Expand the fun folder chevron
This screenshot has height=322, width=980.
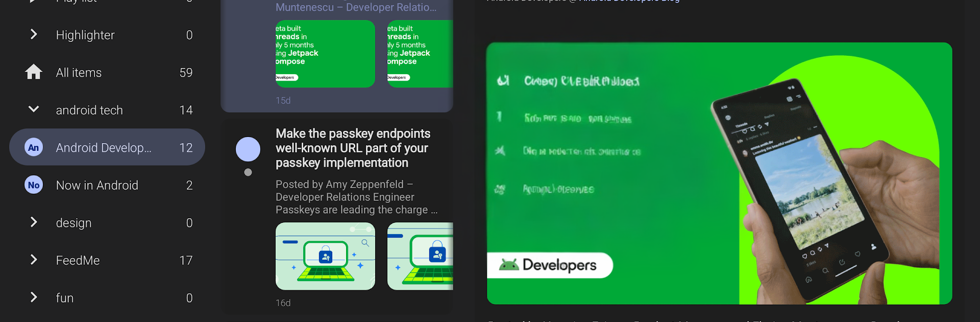click(34, 297)
